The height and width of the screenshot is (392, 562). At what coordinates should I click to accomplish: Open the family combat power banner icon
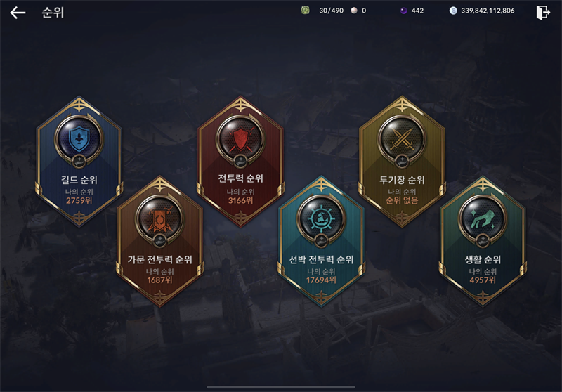(159, 219)
